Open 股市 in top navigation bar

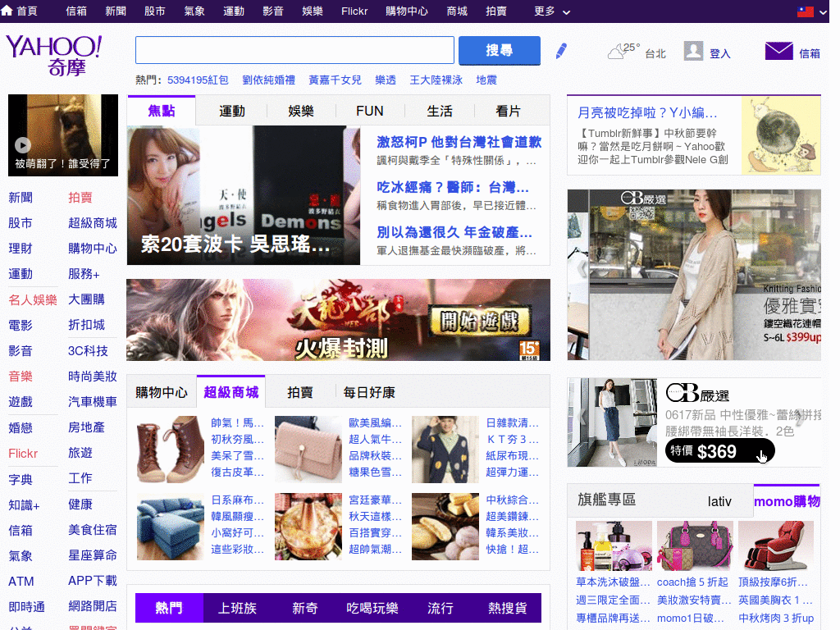[x=155, y=11]
